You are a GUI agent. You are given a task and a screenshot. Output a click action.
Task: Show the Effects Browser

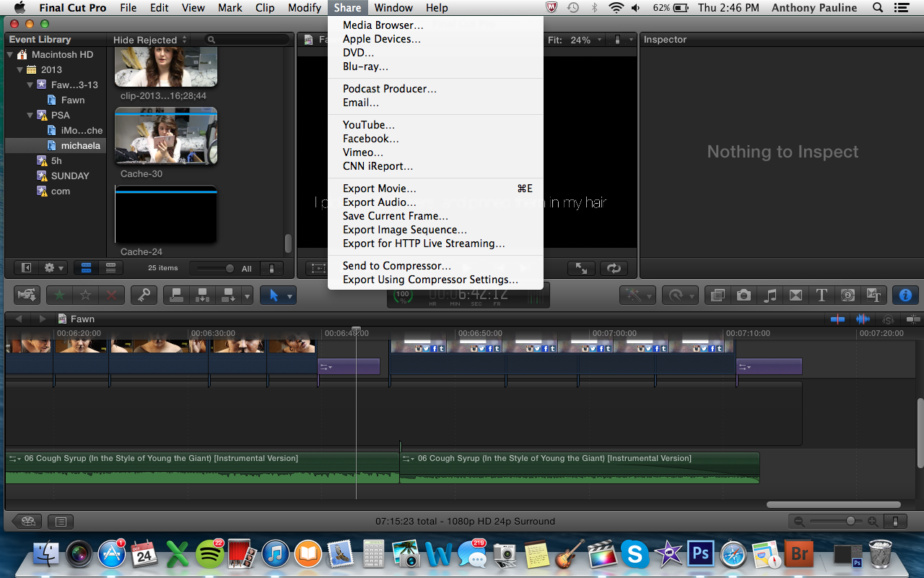[x=718, y=295]
